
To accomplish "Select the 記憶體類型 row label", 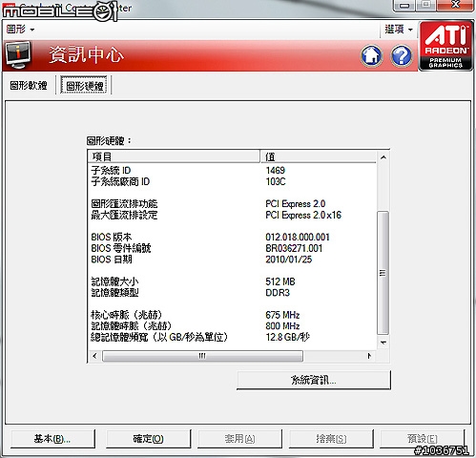I will [114, 293].
